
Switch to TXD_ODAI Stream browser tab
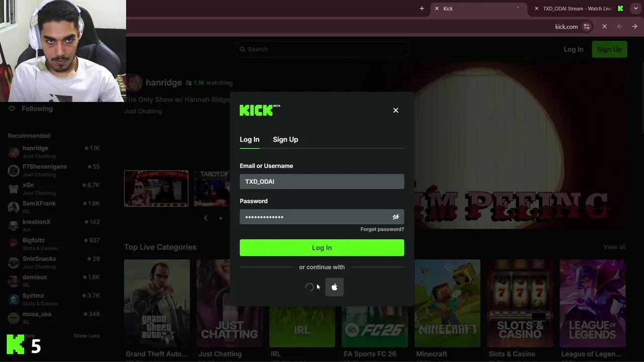pyautogui.click(x=577, y=9)
